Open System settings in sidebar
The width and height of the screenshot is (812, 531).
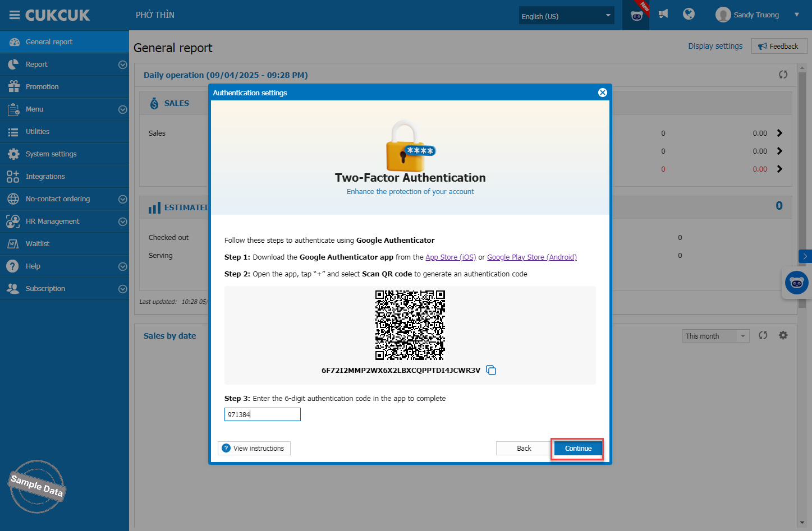click(65, 154)
